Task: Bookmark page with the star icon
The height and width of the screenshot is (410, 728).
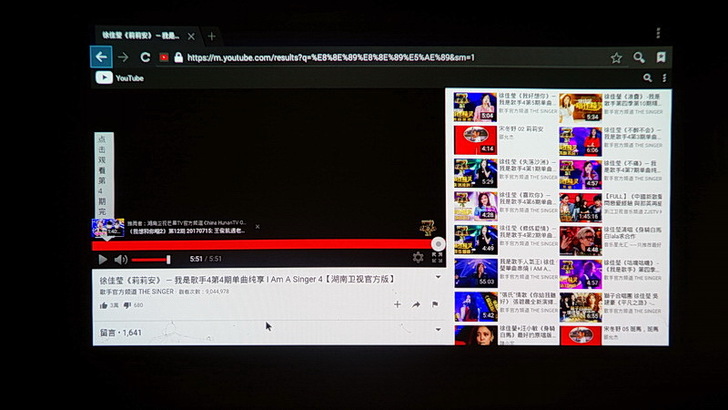Action: [x=616, y=58]
